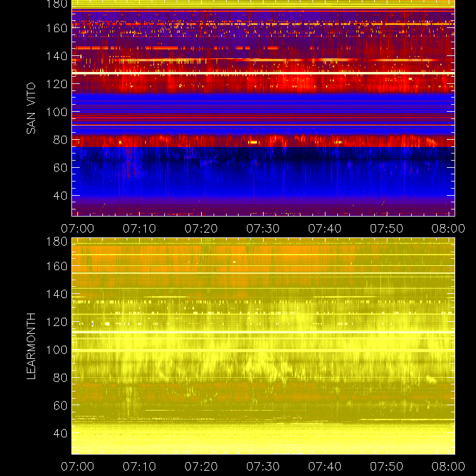The height and width of the screenshot is (476, 476).
Task: Choose 07:30 time label under LEARMONTH plot
Action: click(263, 466)
